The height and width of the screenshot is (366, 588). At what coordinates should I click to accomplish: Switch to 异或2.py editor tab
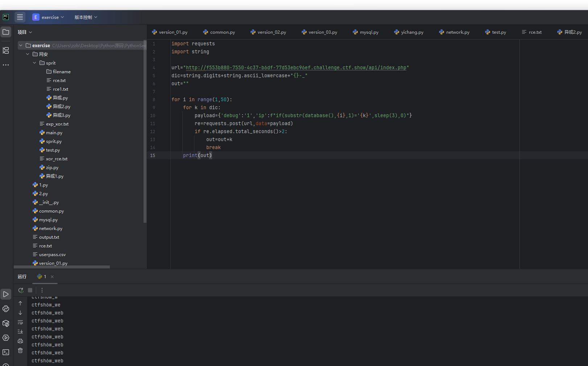tap(570, 32)
